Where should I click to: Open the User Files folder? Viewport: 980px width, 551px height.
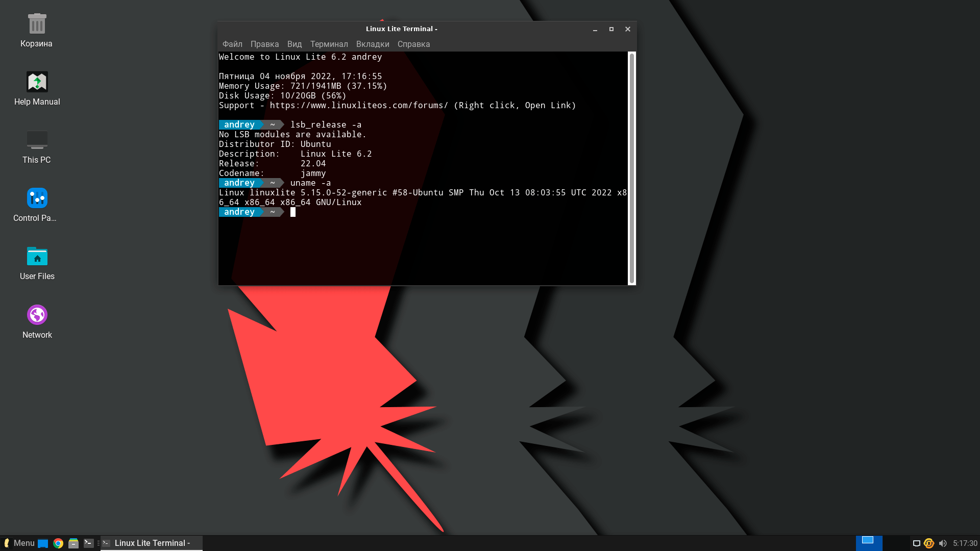[x=37, y=257]
